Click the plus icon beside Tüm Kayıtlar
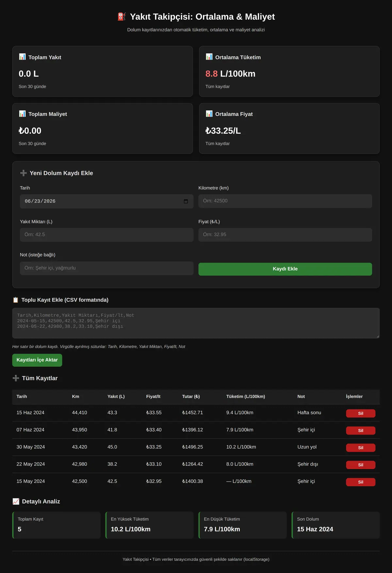The width and height of the screenshot is (392, 573). tap(16, 378)
